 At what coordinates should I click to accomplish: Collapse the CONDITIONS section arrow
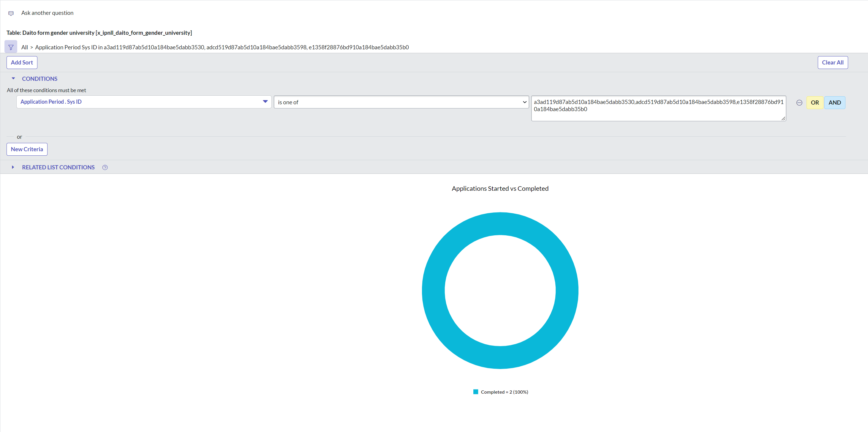pos(13,78)
